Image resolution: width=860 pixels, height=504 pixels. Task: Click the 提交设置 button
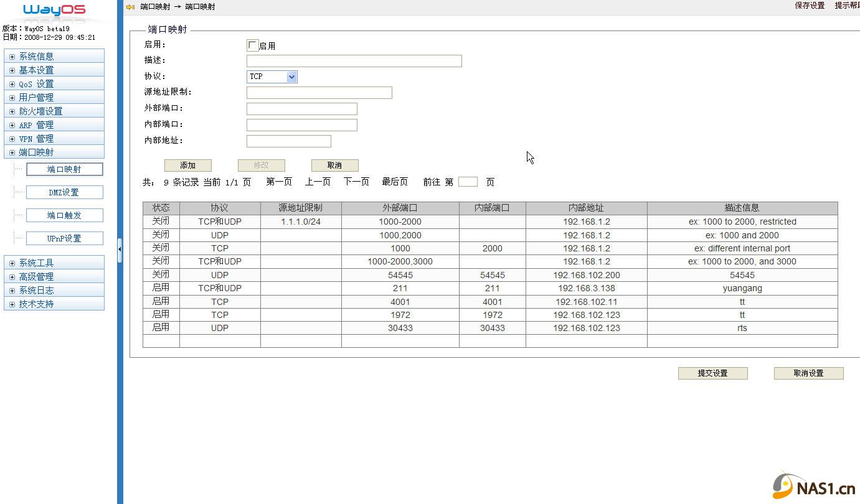713,373
